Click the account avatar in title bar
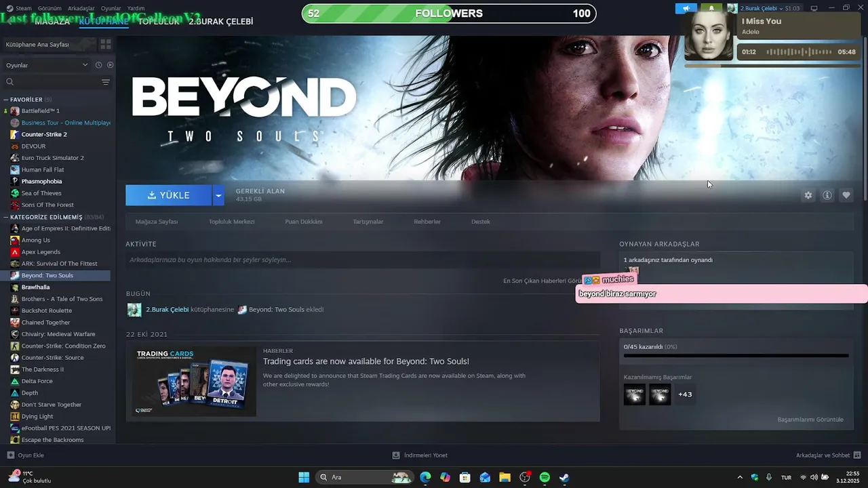868x488 pixels. [732, 8]
